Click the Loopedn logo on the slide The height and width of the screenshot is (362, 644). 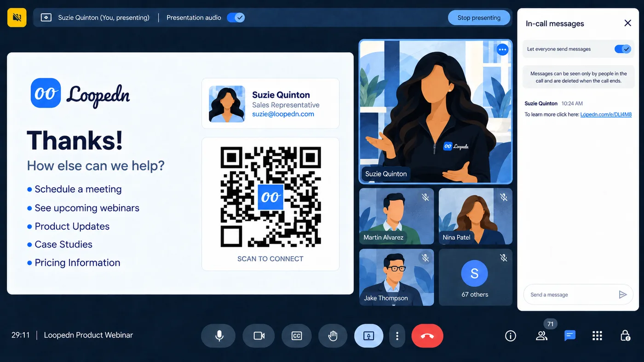pyautogui.click(x=80, y=94)
